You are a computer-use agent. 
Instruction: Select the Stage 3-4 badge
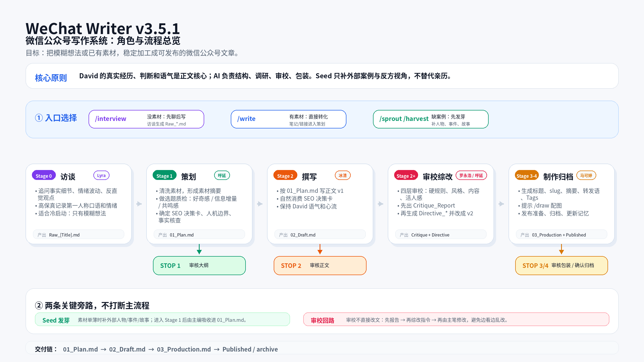[x=527, y=176]
